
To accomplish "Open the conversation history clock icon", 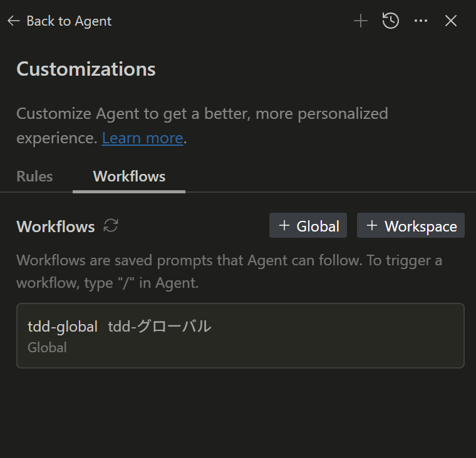I will point(391,21).
